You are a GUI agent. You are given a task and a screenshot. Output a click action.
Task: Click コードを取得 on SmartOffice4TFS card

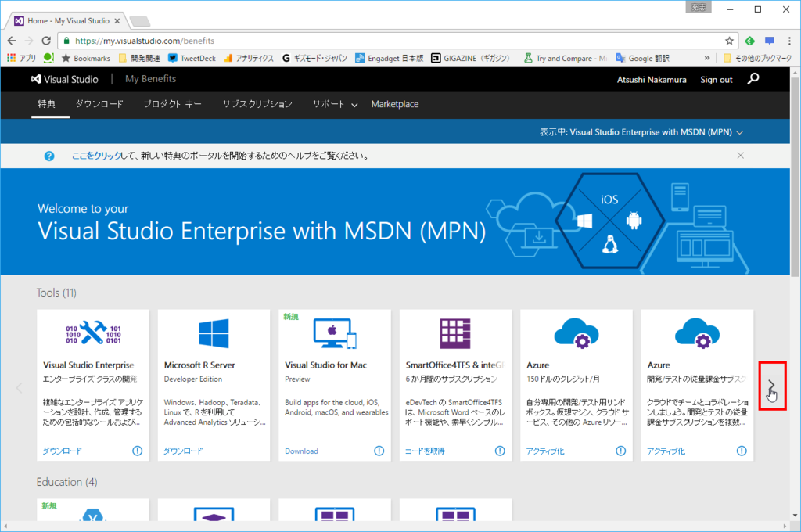[x=425, y=451]
